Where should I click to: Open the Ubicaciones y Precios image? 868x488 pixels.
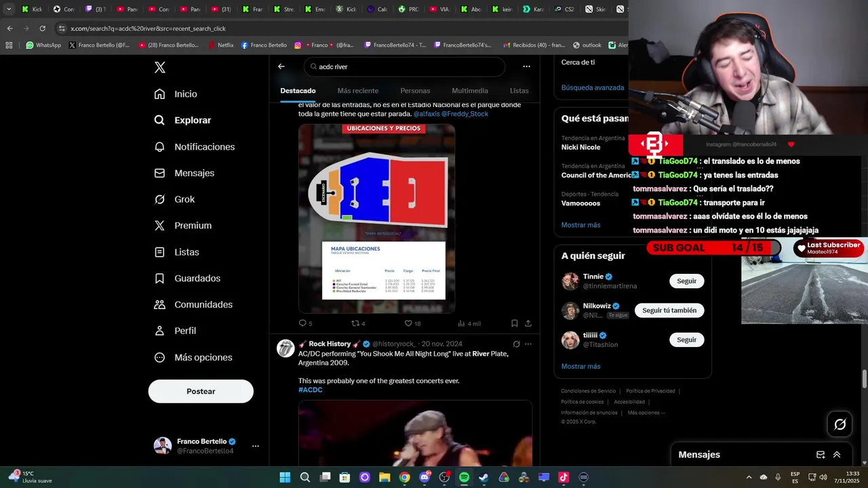click(376, 218)
